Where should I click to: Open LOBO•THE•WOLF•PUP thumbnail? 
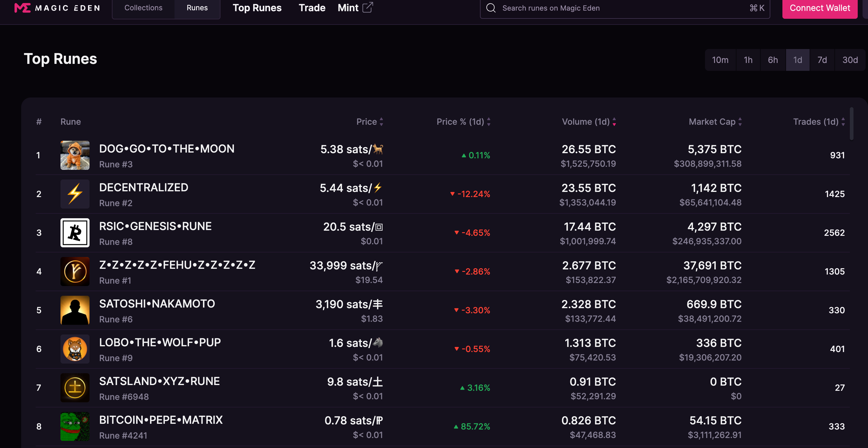[x=75, y=349]
